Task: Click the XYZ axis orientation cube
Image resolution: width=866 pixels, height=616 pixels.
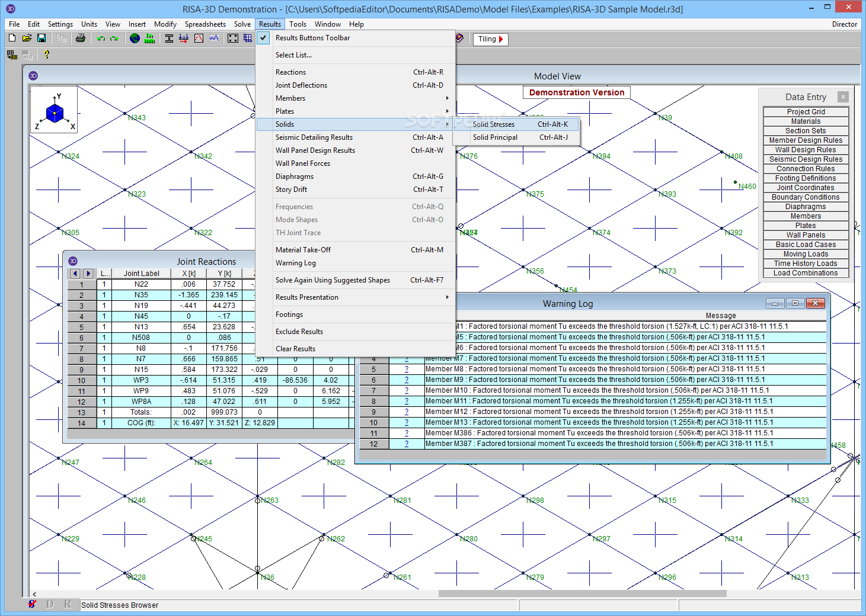Action: click(x=55, y=110)
